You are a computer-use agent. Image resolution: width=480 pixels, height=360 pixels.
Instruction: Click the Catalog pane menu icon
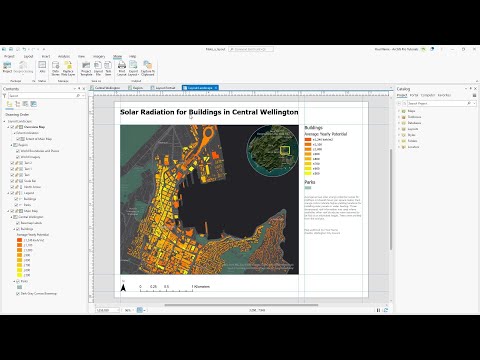coord(474,95)
